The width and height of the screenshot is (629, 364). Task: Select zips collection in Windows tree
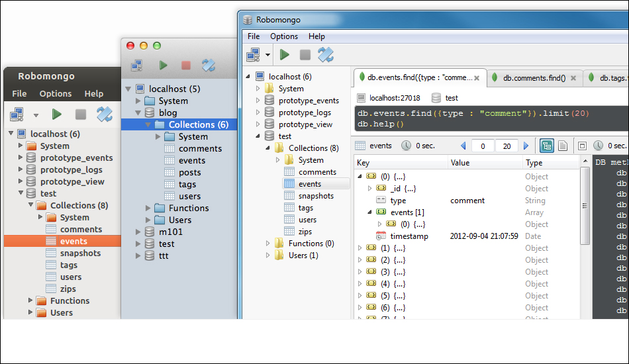coord(305,232)
